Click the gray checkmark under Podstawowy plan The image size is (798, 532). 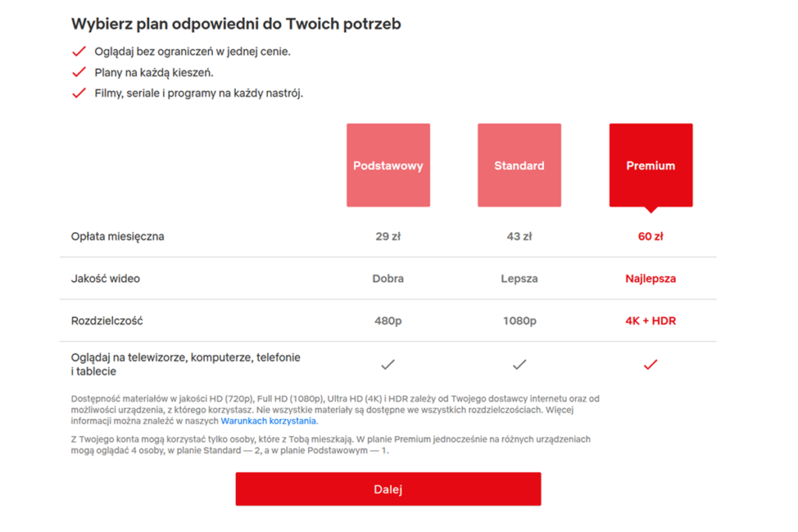387,363
